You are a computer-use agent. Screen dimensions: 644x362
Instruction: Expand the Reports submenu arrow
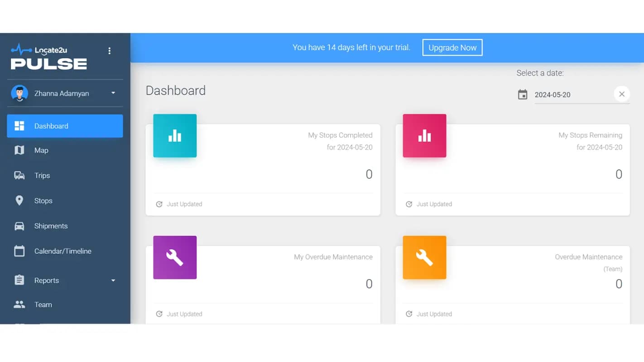[x=113, y=281]
